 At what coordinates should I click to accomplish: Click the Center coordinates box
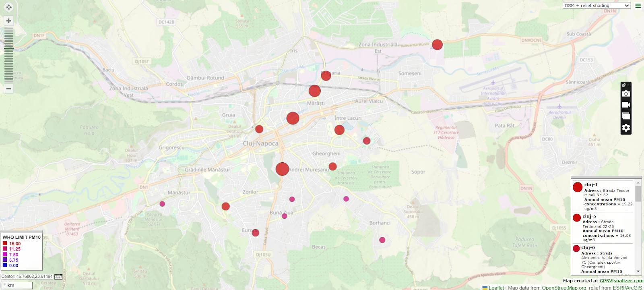[x=27, y=277]
